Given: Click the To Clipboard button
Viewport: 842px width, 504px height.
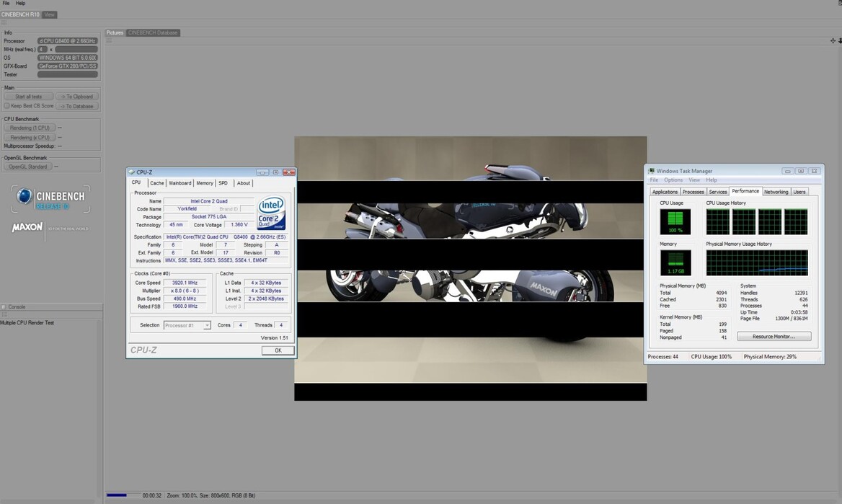Looking at the screenshot, I should pos(77,97).
